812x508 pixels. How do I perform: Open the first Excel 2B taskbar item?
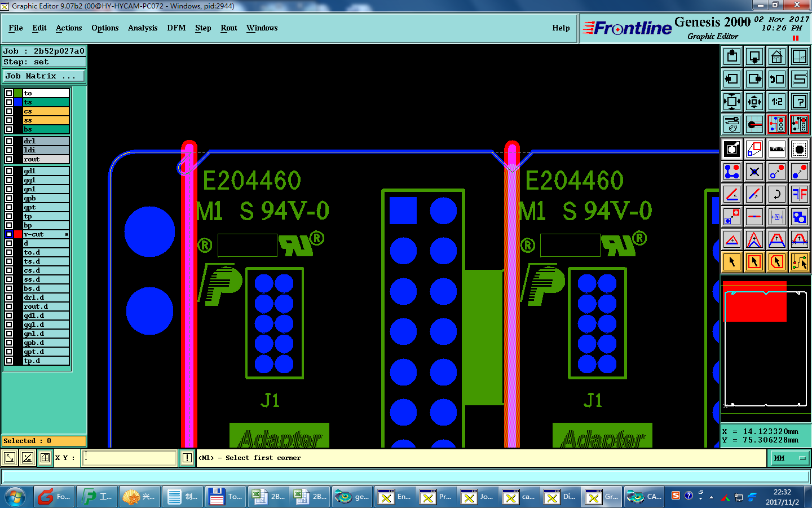click(x=268, y=497)
